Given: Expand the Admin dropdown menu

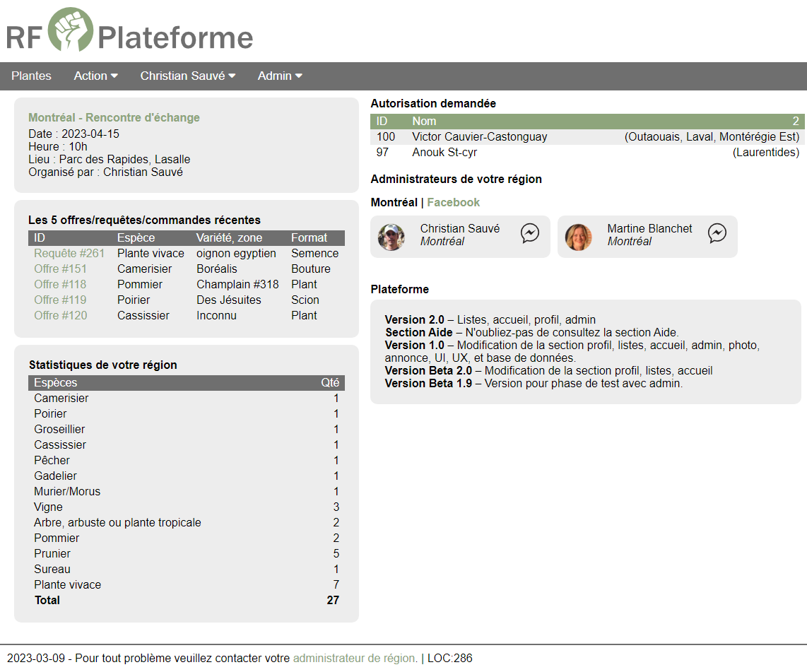Looking at the screenshot, I should point(280,76).
